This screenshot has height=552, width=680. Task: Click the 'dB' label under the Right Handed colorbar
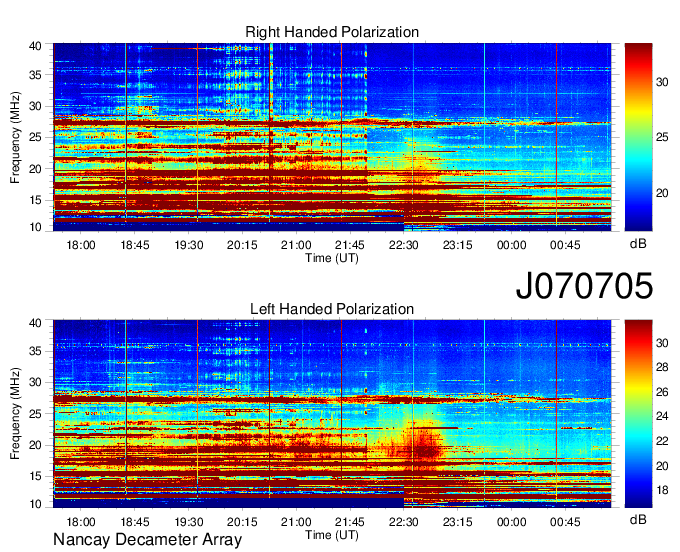pos(638,244)
